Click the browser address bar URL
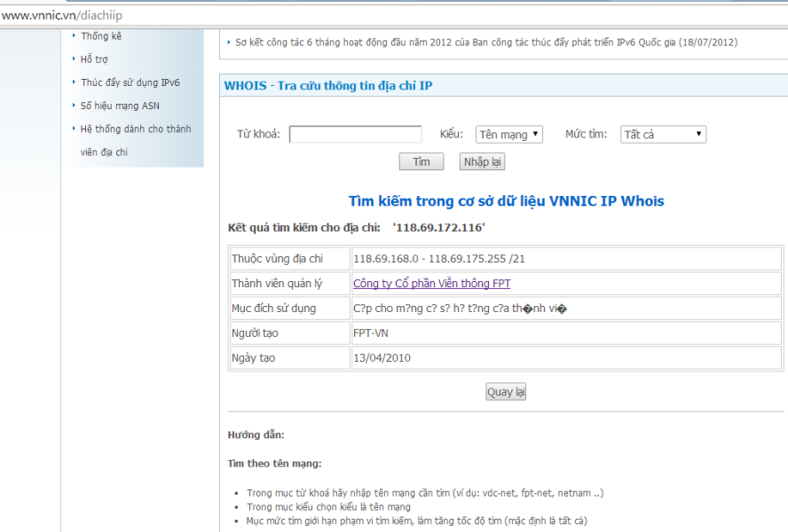The width and height of the screenshot is (788, 532). pyautogui.click(x=62, y=15)
